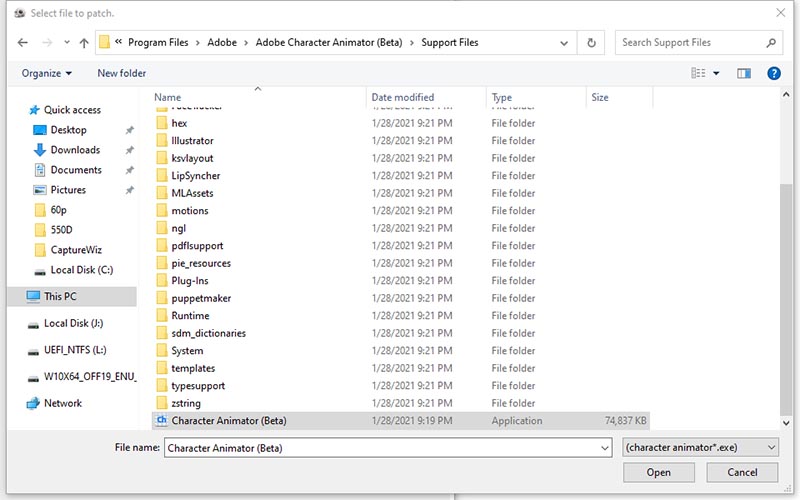Change view layout icon

tap(698, 73)
